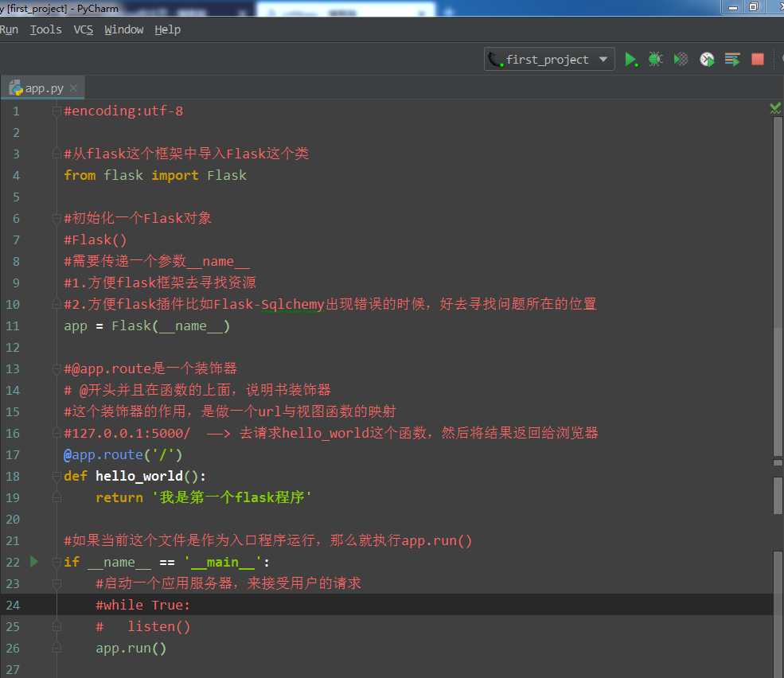Fold the comment block at line 13
This screenshot has height=678, width=784.
57,369
